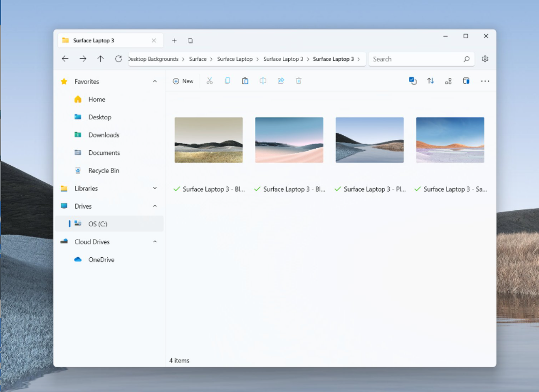Image resolution: width=539 pixels, height=392 pixels.
Task: Click the bold Surface Laptop 3 breadcrumb
Action: coord(334,59)
